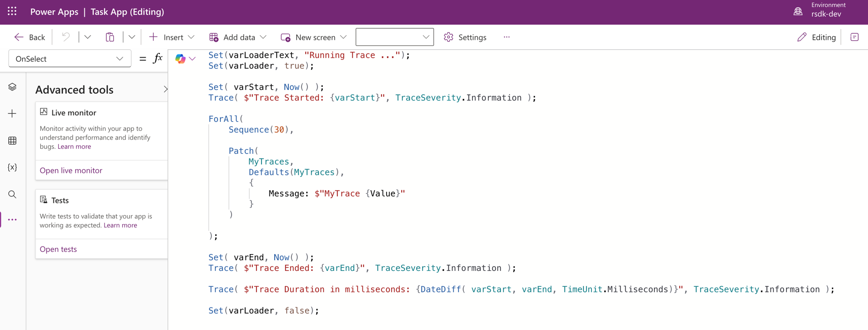
Task: Open the Copilot icon in formula bar
Action: coord(180,59)
